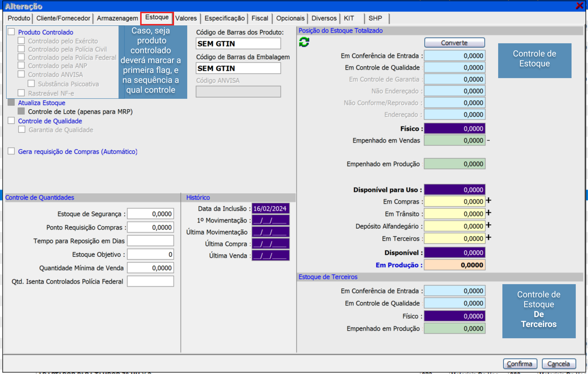This screenshot has height=374, width=588.
Task: Click the Tempo para Reposição em Dias field
Action: pos(151,241)
